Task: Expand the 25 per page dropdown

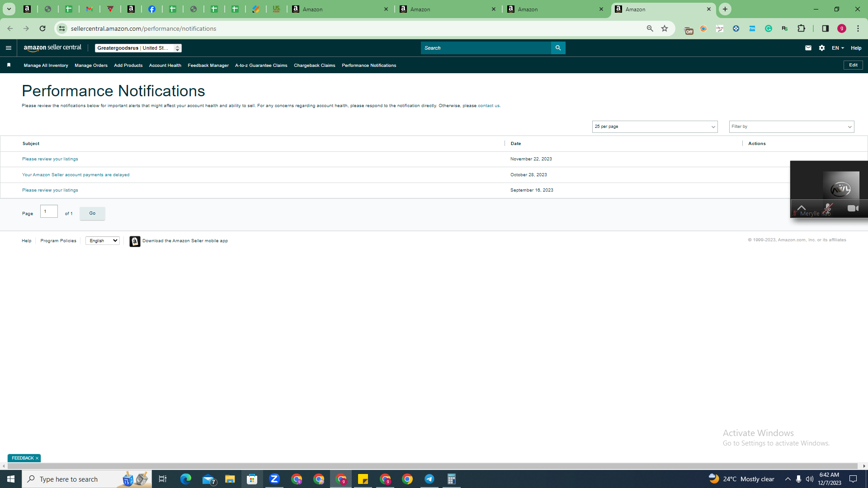Action: (655, 127)
